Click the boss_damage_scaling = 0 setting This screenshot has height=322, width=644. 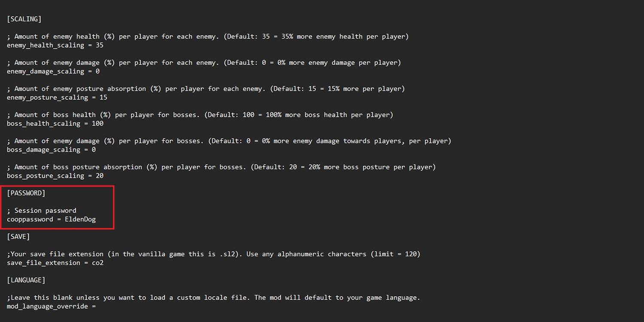click(x=51, y=150)
